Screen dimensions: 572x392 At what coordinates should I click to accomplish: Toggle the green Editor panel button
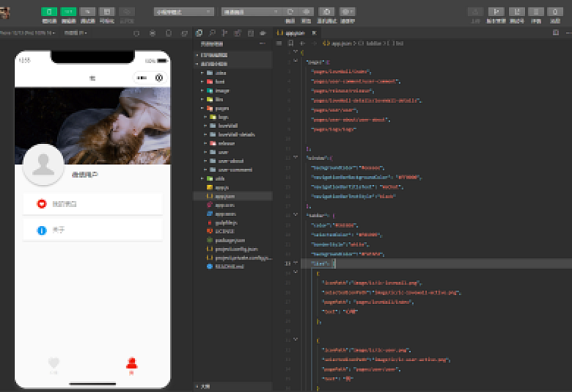[69, 12]
